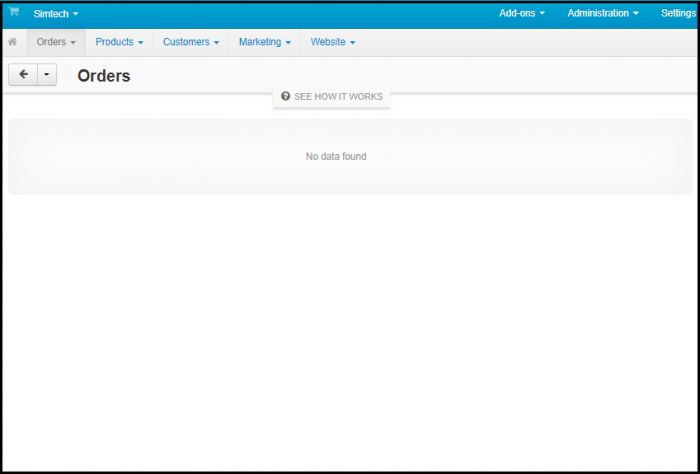The image size is (700, 474).
Task: Open the dropdown beside the back arrow
Action: (x=47, y=75)
